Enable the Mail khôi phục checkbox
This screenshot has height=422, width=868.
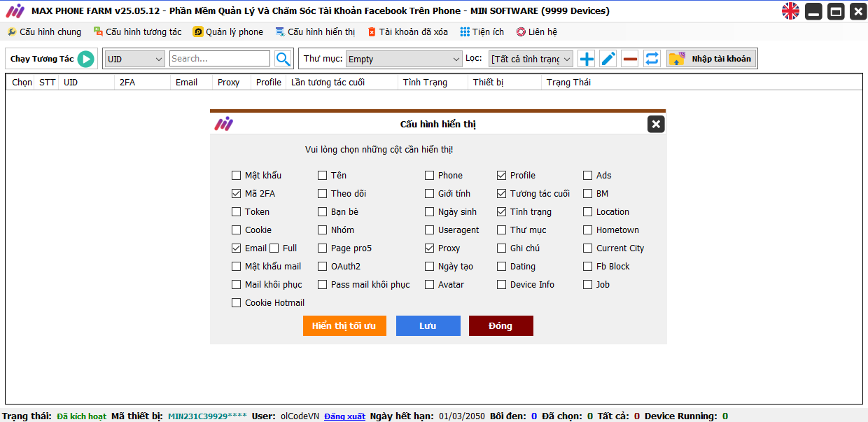click(236, 285)
